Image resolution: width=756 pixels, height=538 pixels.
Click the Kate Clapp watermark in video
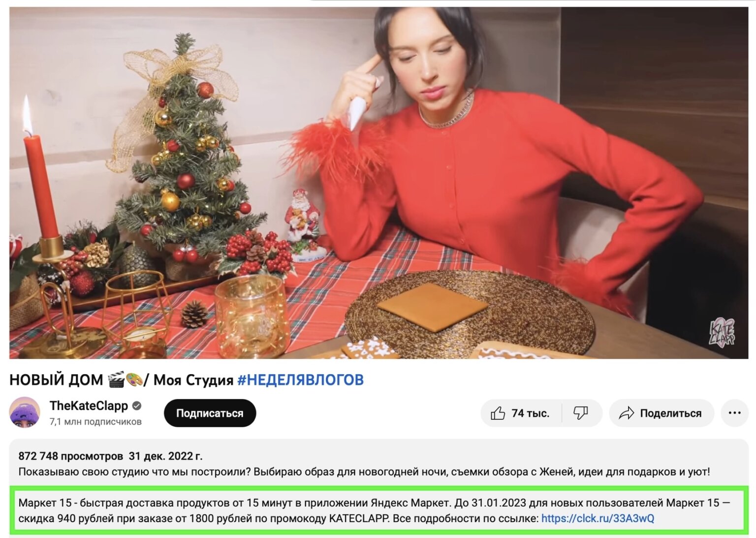click(x=722, y=333)
